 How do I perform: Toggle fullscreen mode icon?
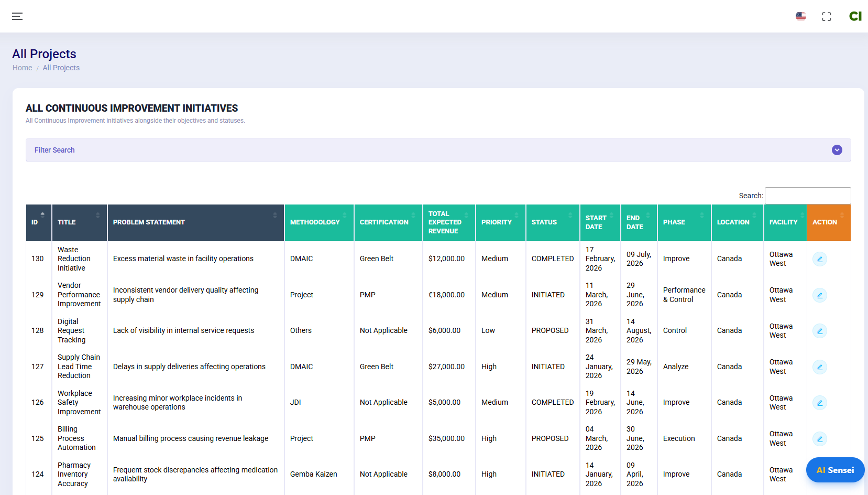[826, 16]
